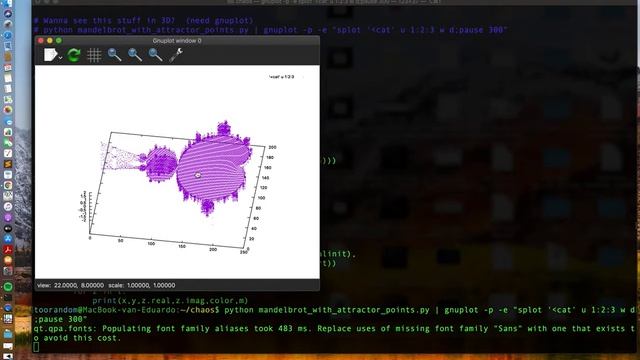Open Spotify from the Dock
Screen dimensions: 640x360
point(8,287)
